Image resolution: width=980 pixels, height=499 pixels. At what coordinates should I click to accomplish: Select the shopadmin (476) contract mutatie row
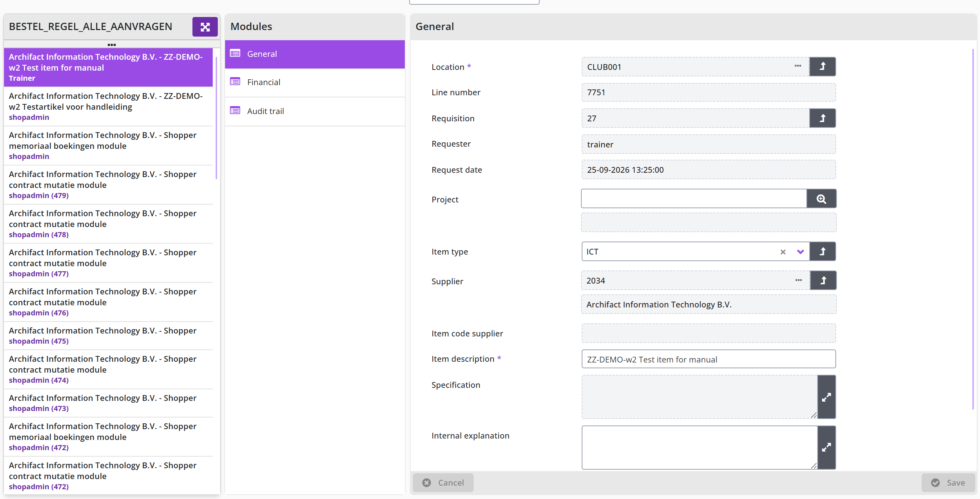pos(108,302)
